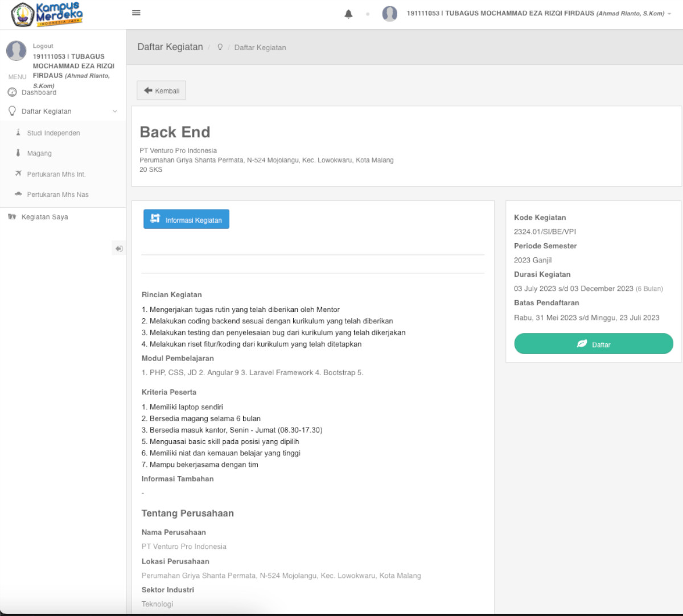
Task: Open user account dropdown arrow in header
Action: 669,14
